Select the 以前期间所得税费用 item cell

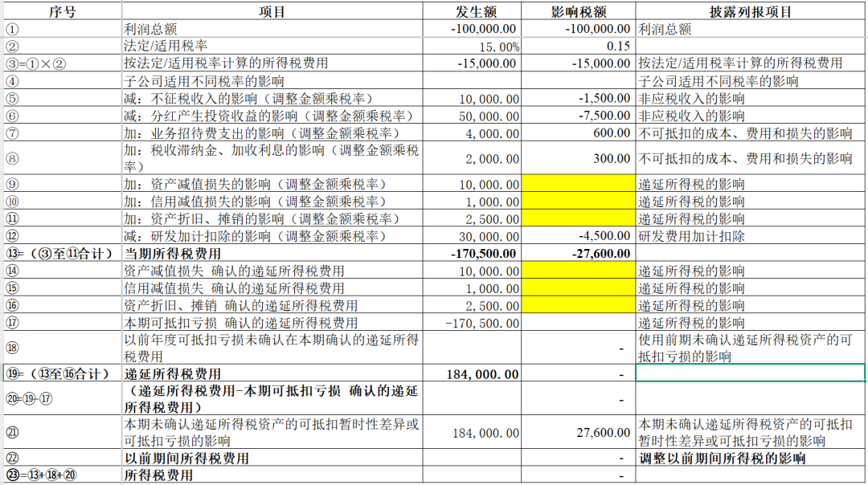(x=272, y=459)
